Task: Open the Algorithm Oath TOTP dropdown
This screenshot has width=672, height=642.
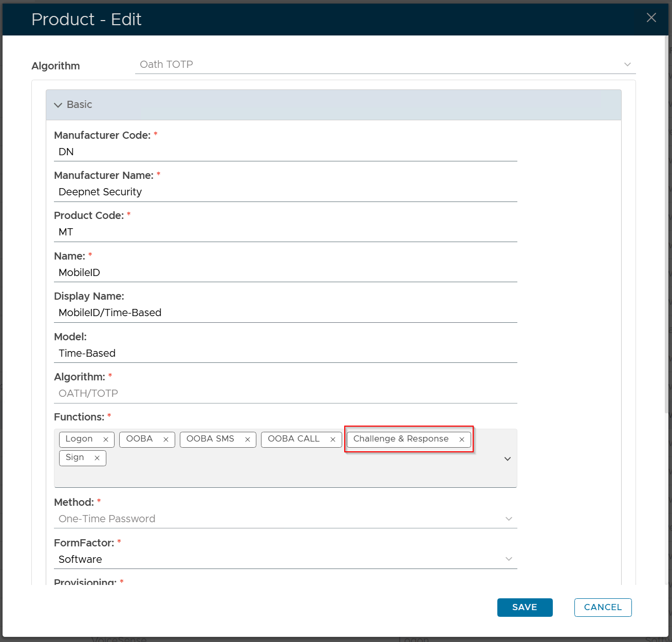Action: pos(627,65)
